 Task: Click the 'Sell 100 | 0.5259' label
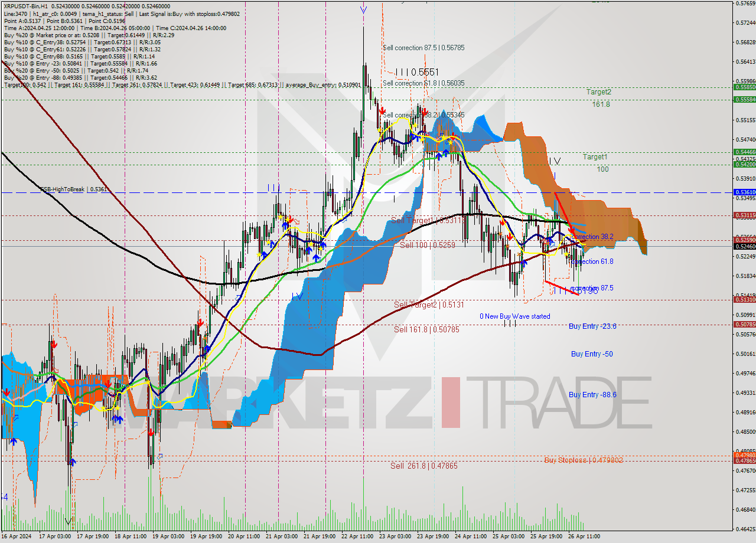428,244
